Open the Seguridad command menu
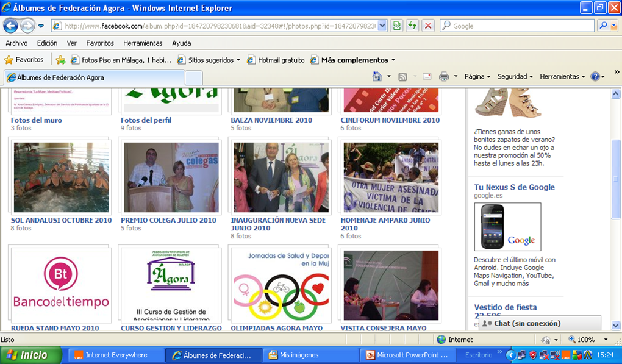This screenshot has height=364, width=622. [515, 77]
